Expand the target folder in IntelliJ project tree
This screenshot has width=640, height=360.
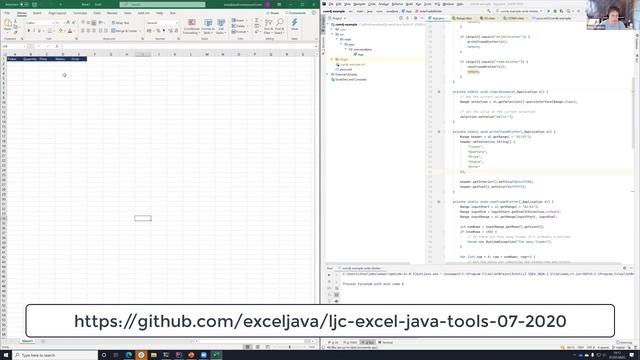click(332, 60)
